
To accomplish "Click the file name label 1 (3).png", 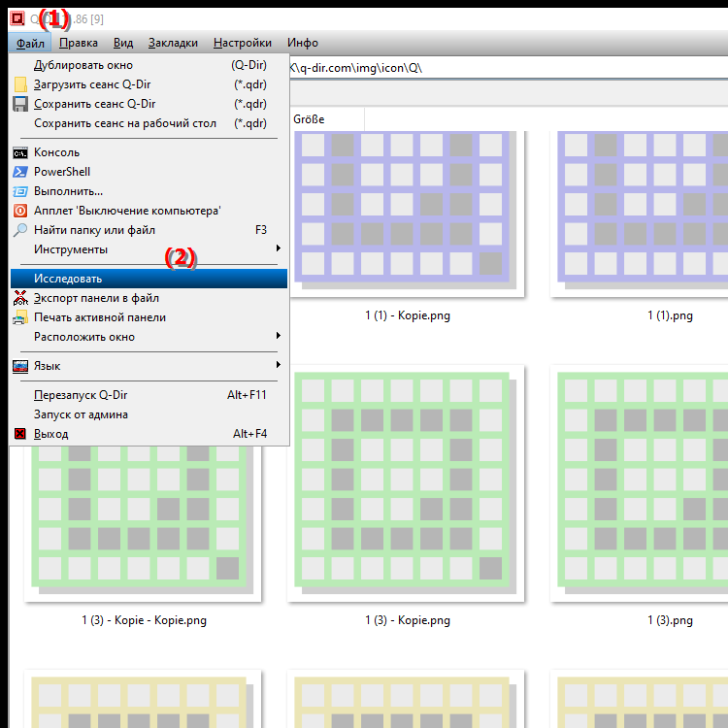I will 670,620.
